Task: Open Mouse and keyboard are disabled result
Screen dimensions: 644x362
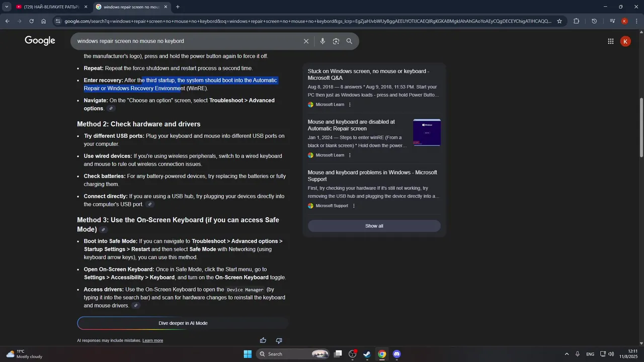Action: (351, 125)
